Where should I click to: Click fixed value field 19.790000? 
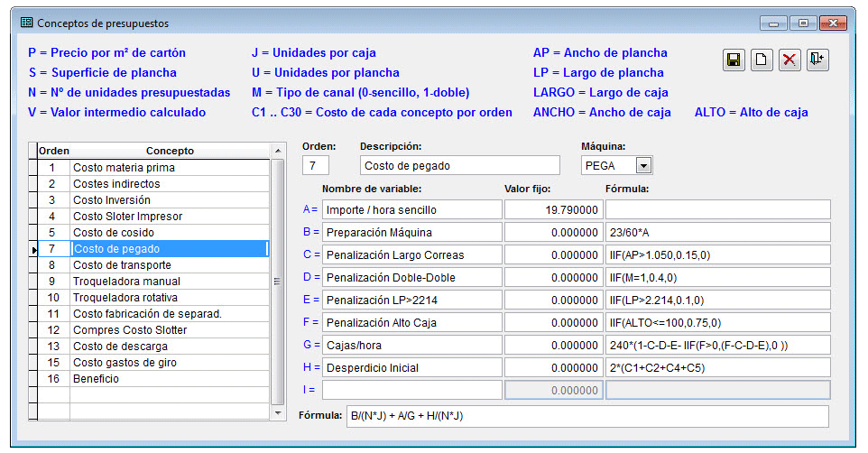pyautogui.click(x=553, y=210)
